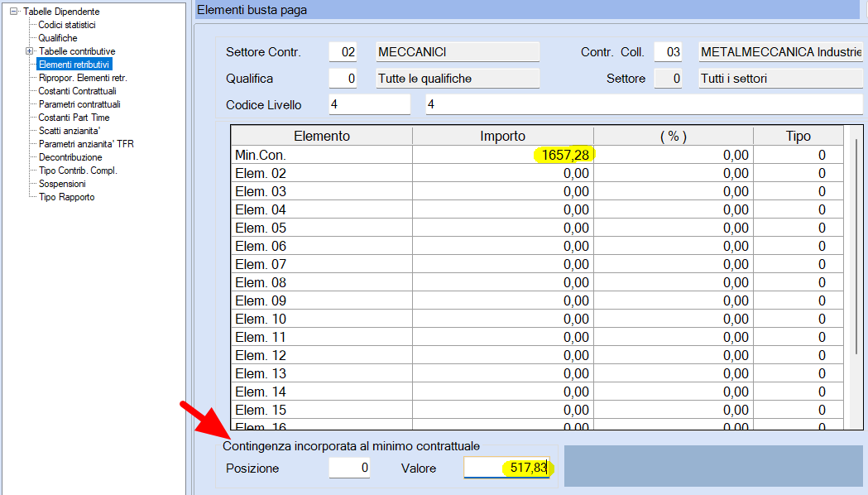The image size is (868, 495).
Task: Select Sospensioni tree item
Action: click(x=63, y=185)
